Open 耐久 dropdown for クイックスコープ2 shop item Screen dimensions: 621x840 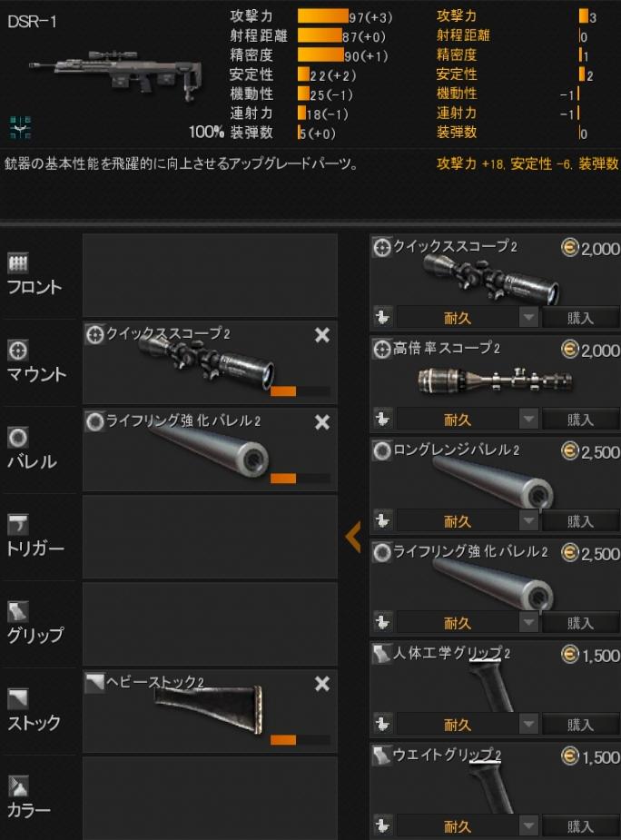528,318
